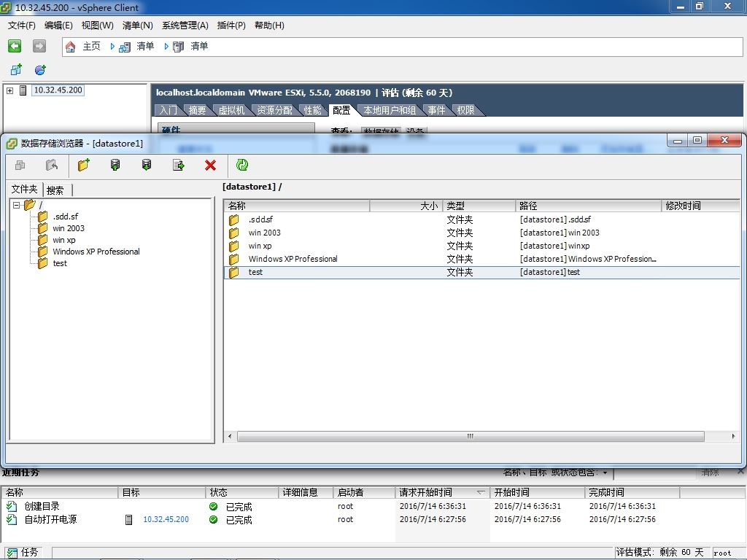Click the new resource pool toolbar icon
Image resolution: width=747 pixels, height=560 pixels.
(x=41, y=70)
